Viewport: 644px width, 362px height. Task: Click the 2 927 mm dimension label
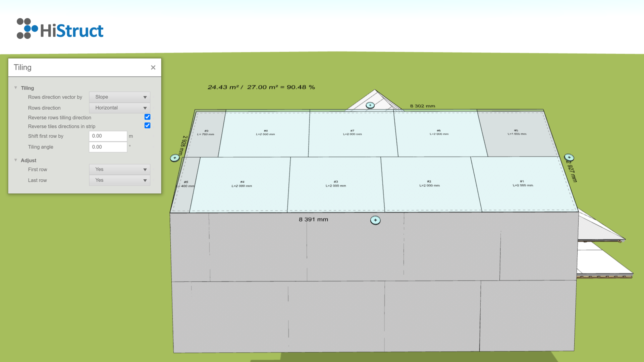point(572,172)
